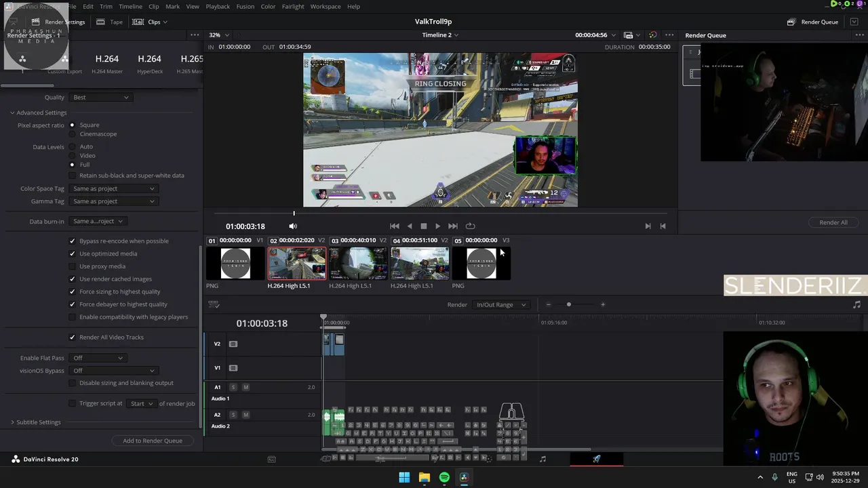The width and height of the screenshot is (868, 488).
Task: Open the Gamma Tag dropdown
Action: point(113,201)
